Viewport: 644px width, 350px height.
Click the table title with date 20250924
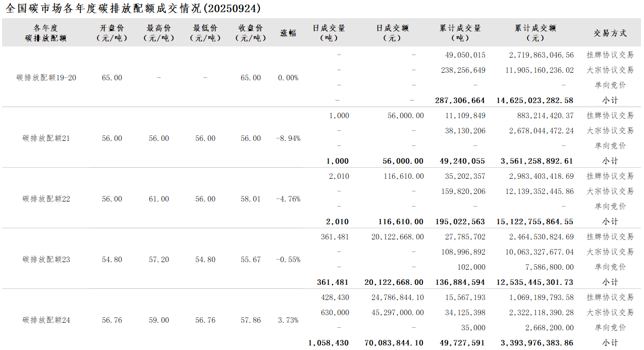(133, 8)
